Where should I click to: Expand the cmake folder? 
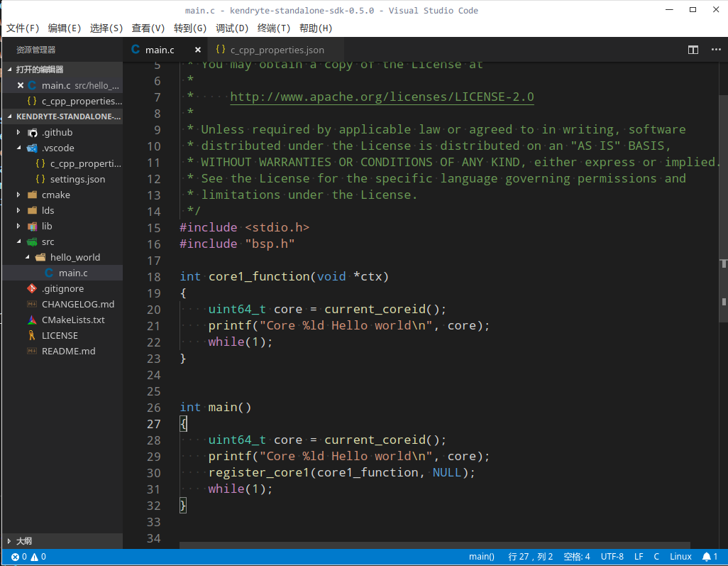click(x=55, y=195)
